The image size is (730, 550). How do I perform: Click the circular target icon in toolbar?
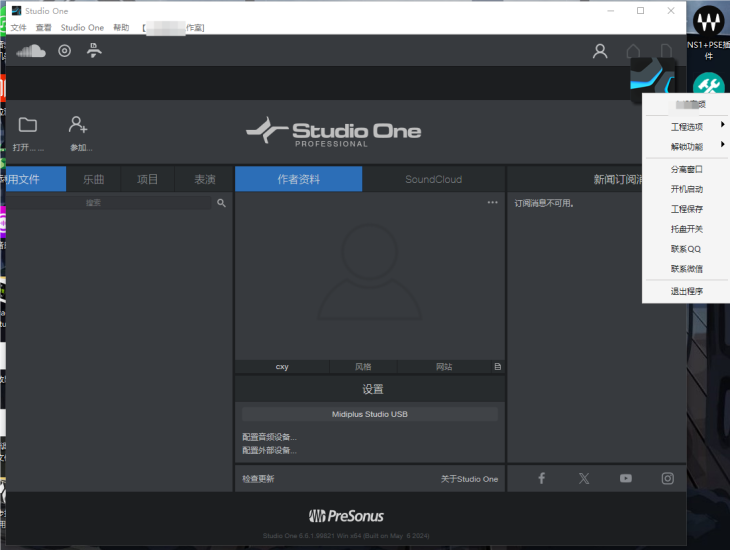coord(64,51)
